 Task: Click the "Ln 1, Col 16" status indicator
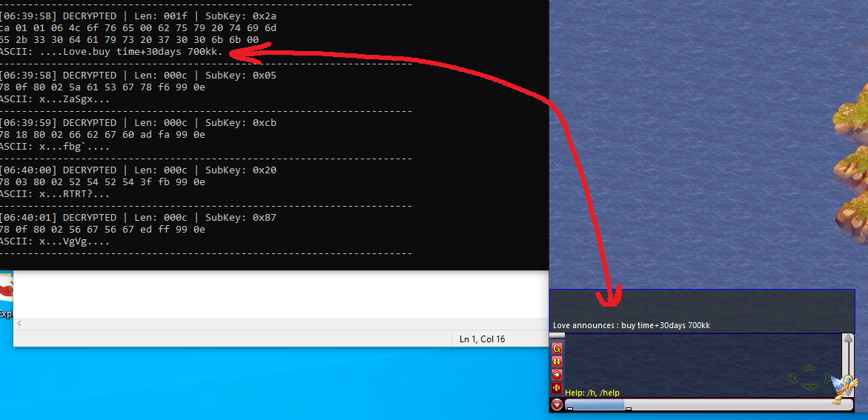tap(482, 339)
